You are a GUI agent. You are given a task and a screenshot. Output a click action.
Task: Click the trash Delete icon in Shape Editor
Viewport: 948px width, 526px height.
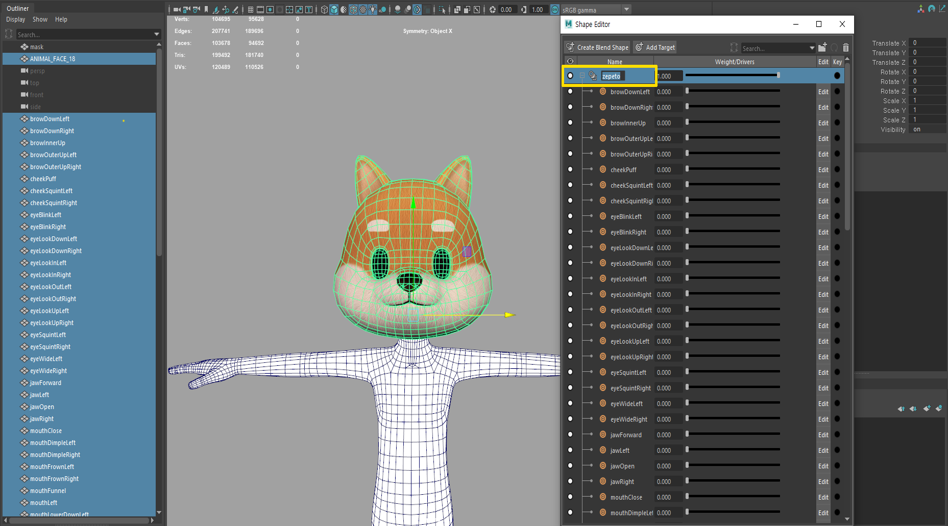tap(846, 47)
